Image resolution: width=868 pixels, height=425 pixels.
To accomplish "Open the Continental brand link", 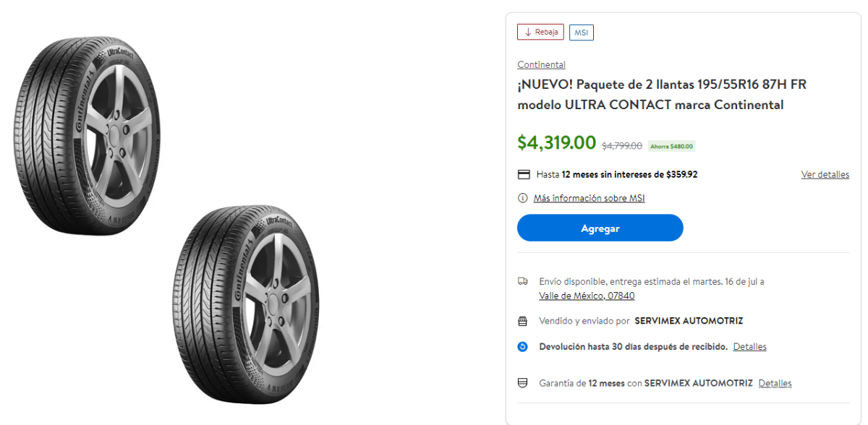I will pos(541,64).
